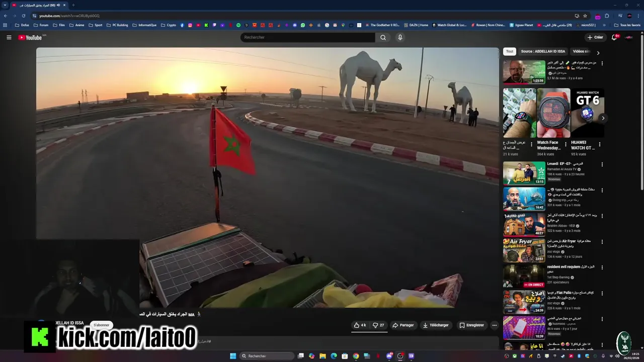644x362 pixels.
Task: Open the Anime bookmarks folder
Action: coord(76,25)
